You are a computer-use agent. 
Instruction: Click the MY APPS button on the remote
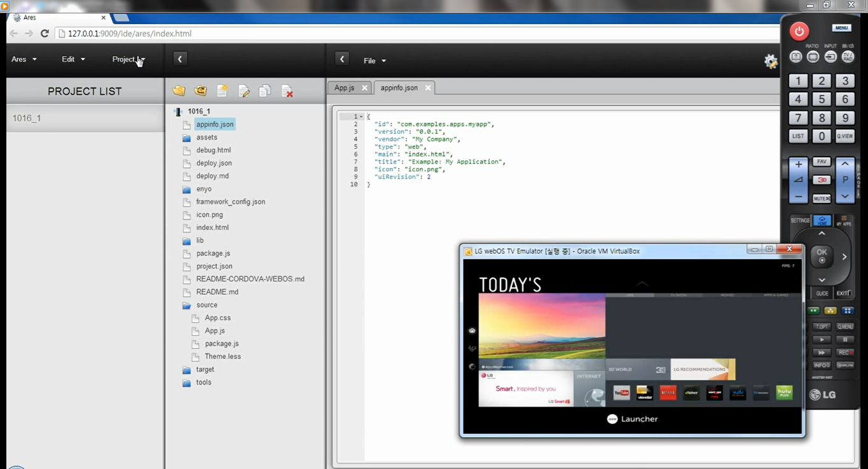(x=844, y=221)
